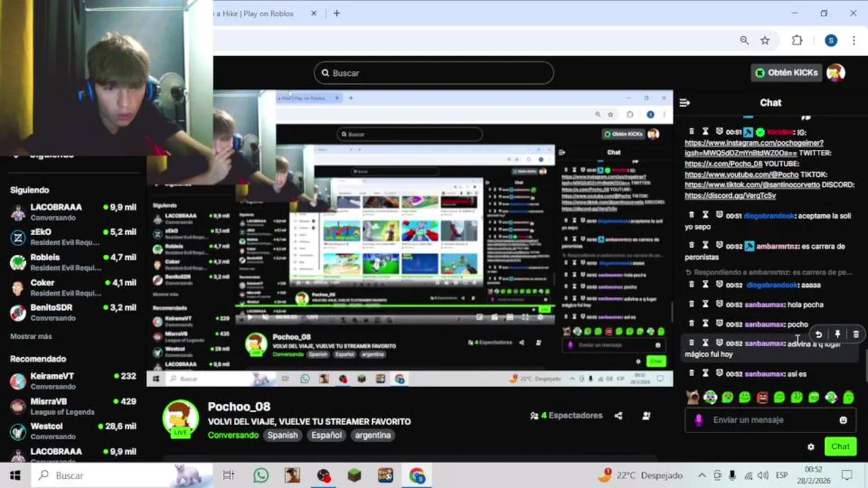The image size is (868, 488).
Task: Click the 'Español' stream tag
Action: (326, 435)
